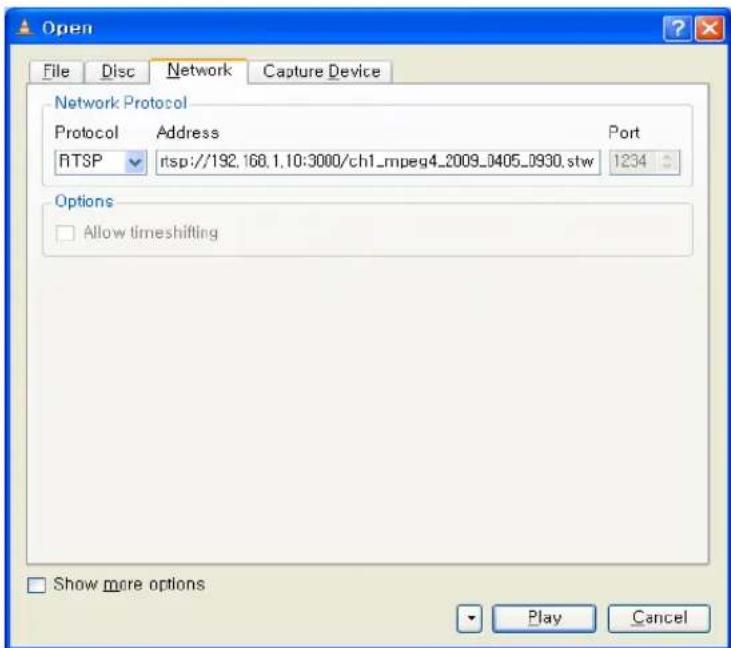
Task: Click the Cancel button
Action: point(659,619)
